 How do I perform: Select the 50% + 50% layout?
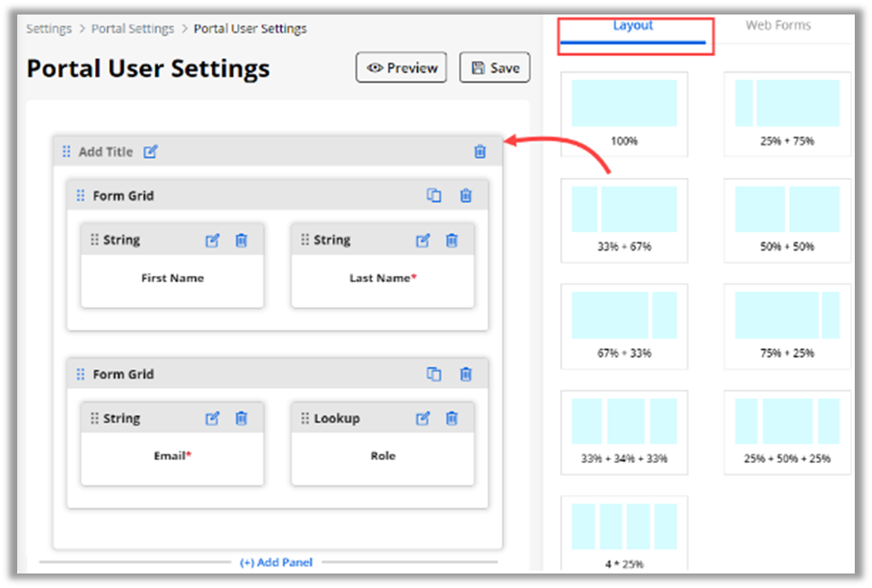tap(787, 216)
